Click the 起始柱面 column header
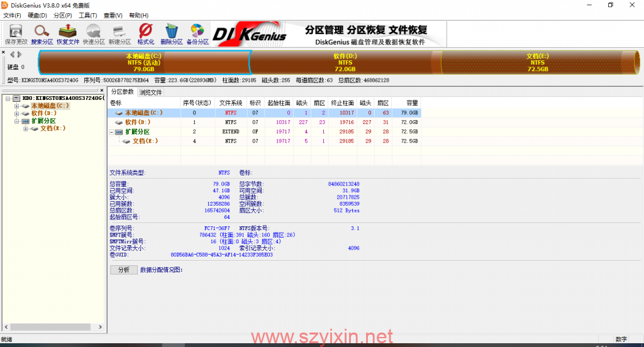 (279, 102)
